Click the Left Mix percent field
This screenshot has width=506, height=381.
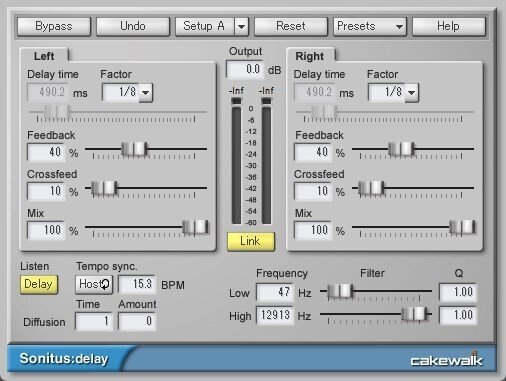(46, 230)
